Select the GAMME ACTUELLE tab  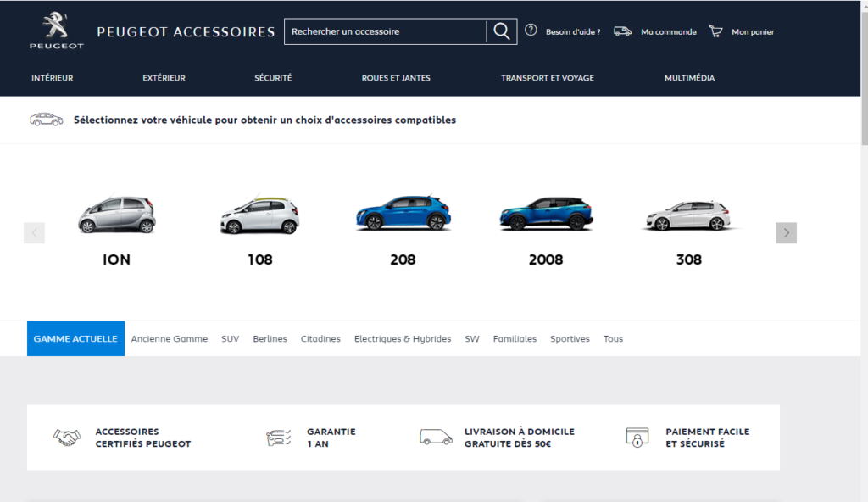(75, 338)
